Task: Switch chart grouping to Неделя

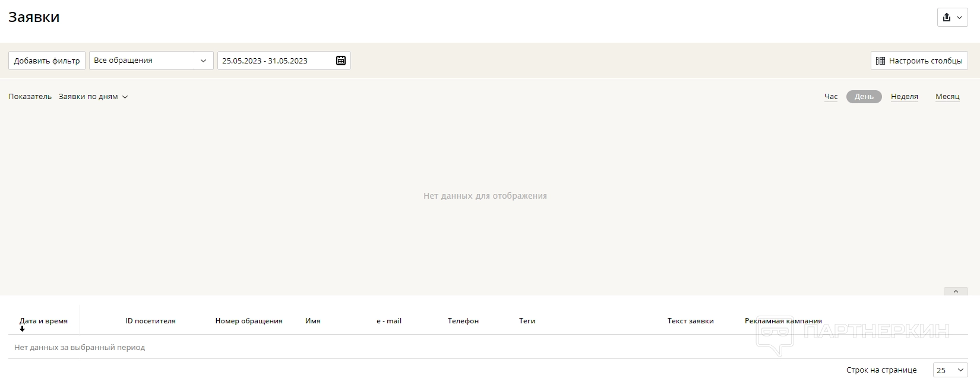Action: (905, 97)
